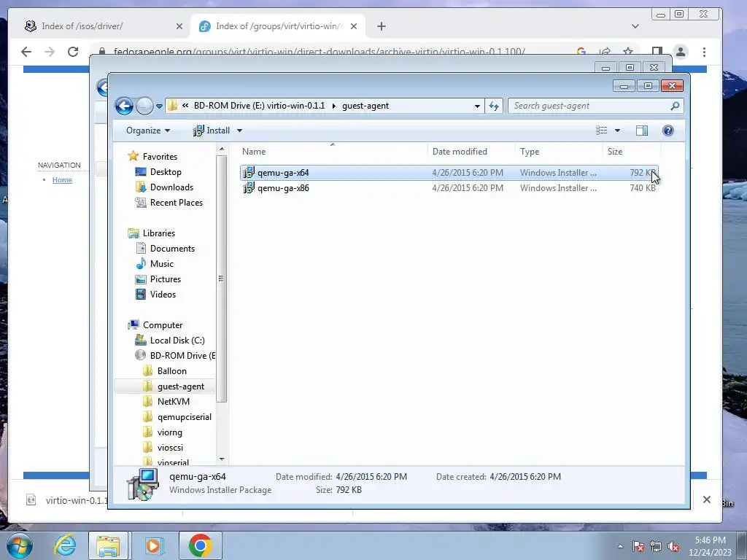
Task: Open Desktop in the navigation pane
Action: pyautogui.click(x=166, y=172)
